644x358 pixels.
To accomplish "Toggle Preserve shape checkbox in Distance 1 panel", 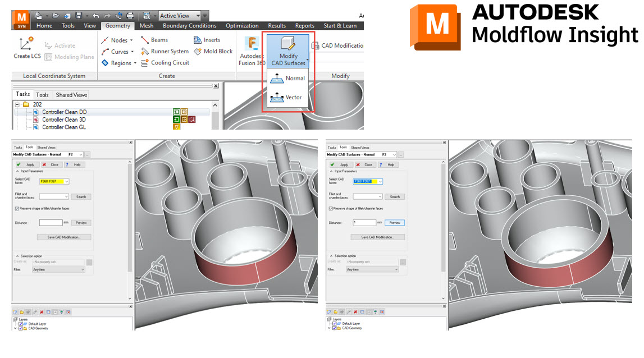I will click(x=331, y=209).
